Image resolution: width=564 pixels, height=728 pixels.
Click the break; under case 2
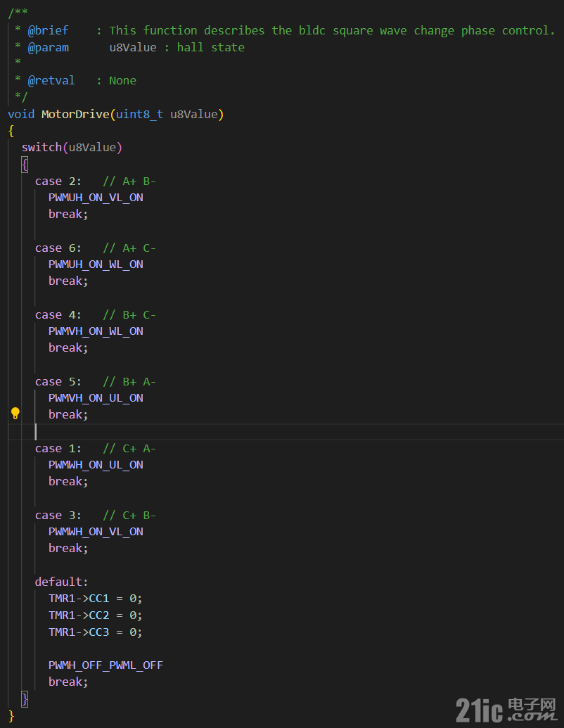(68, 215)
